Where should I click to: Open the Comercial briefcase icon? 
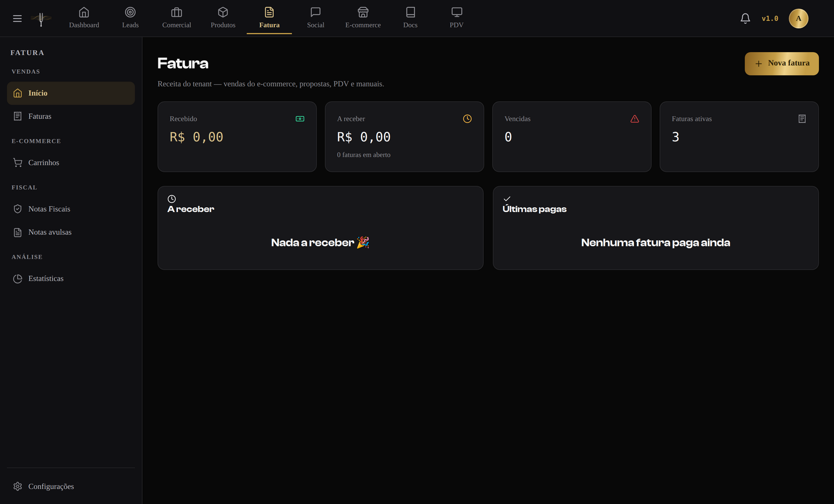[177, 12]
